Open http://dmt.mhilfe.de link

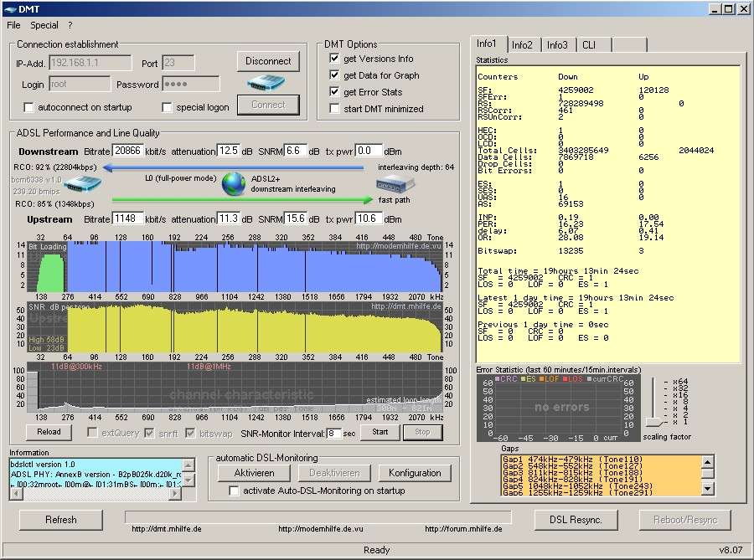pos(167,529)
